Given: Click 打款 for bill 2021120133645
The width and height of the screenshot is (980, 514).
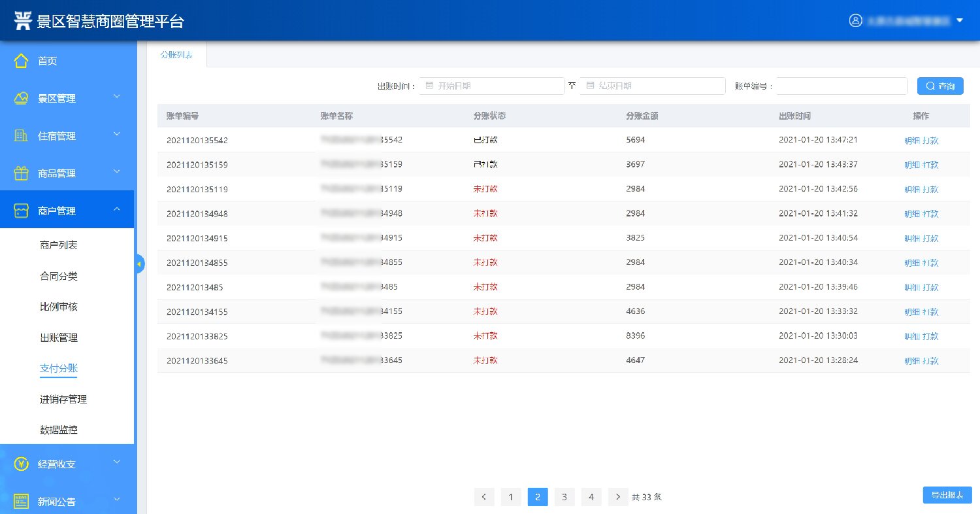Looking at the screenshot, I should (930, 361).
